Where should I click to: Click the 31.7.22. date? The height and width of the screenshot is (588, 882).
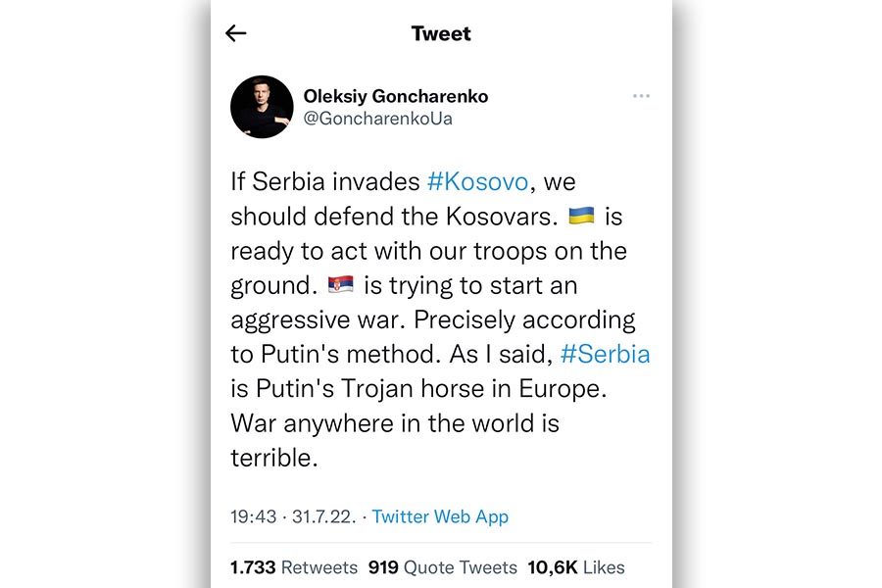[322, 516]
